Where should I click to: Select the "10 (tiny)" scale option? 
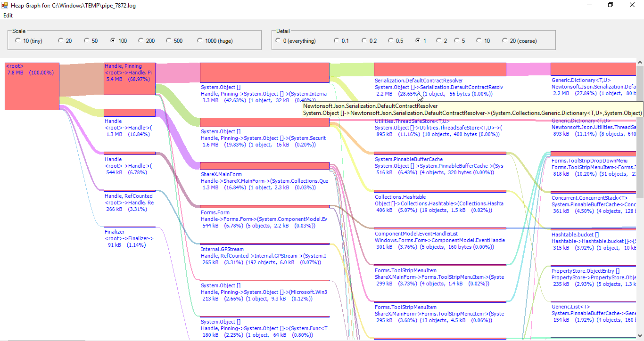17,41
